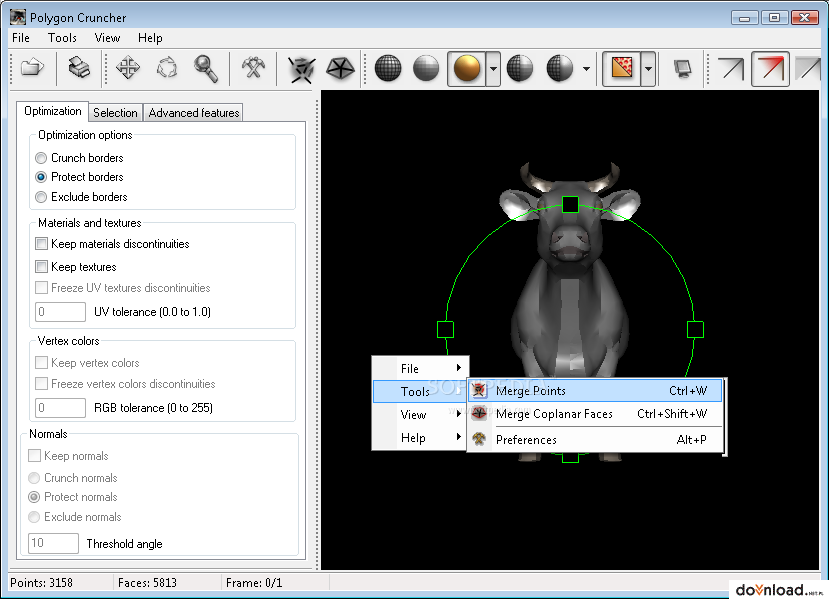
Task: Select Crunch borders radio button
Action: point(41,158)
